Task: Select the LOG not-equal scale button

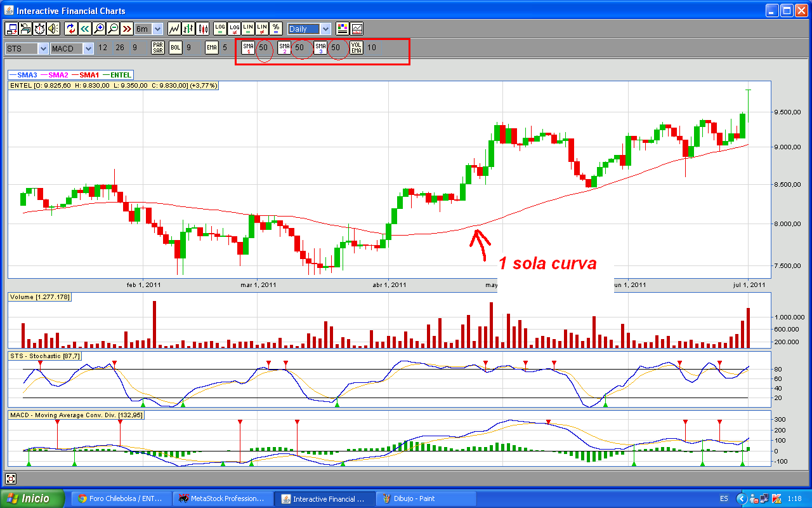Action: [234, 29]
